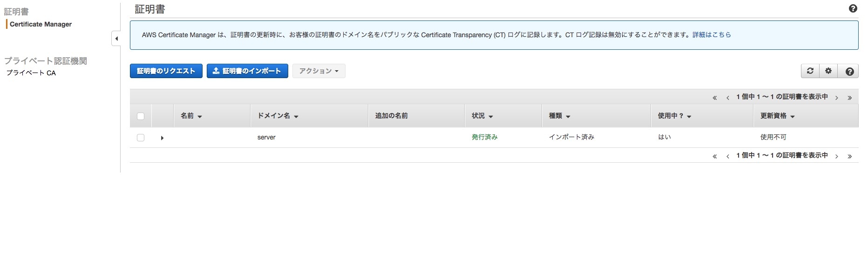Select the checkbox for the server certificate
The image size is (868, 266).
141,138
